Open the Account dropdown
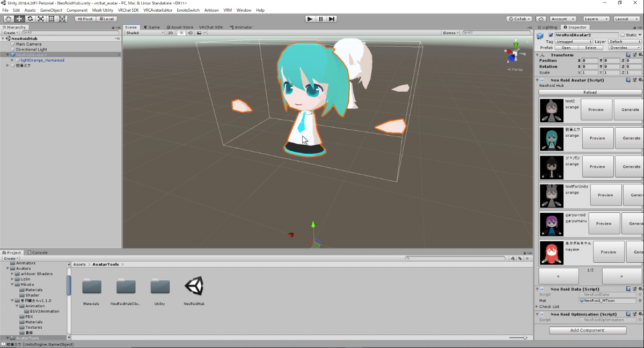The width and height of the screenshot is (644, 348). coord(562,19)
